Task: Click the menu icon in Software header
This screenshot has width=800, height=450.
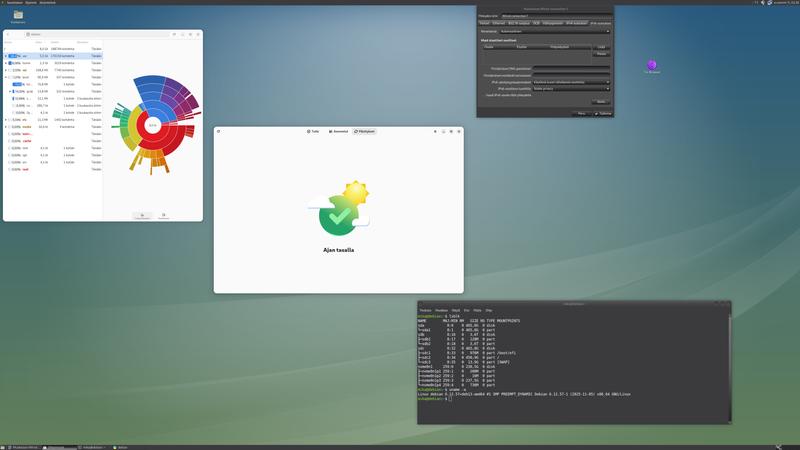Action: (x=434, y=131)
